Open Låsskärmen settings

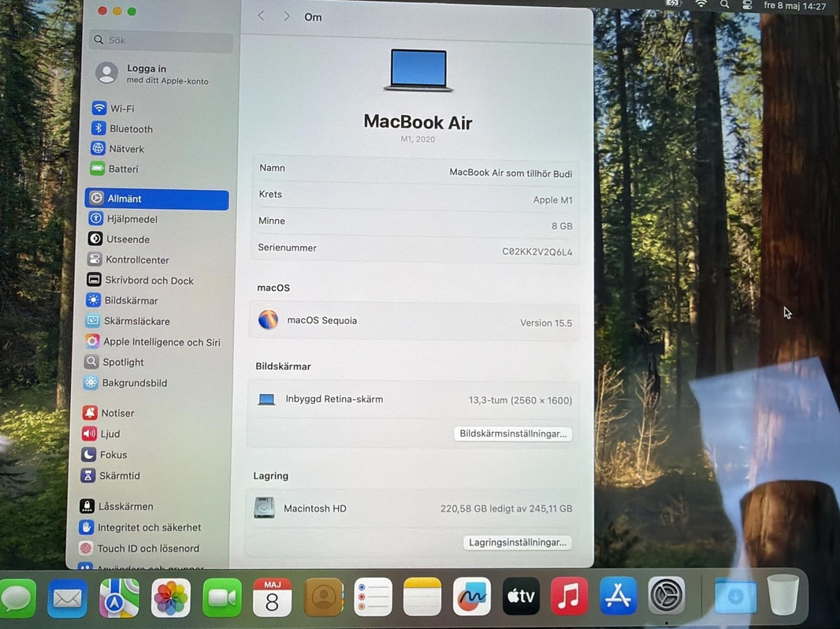(117, 506)
